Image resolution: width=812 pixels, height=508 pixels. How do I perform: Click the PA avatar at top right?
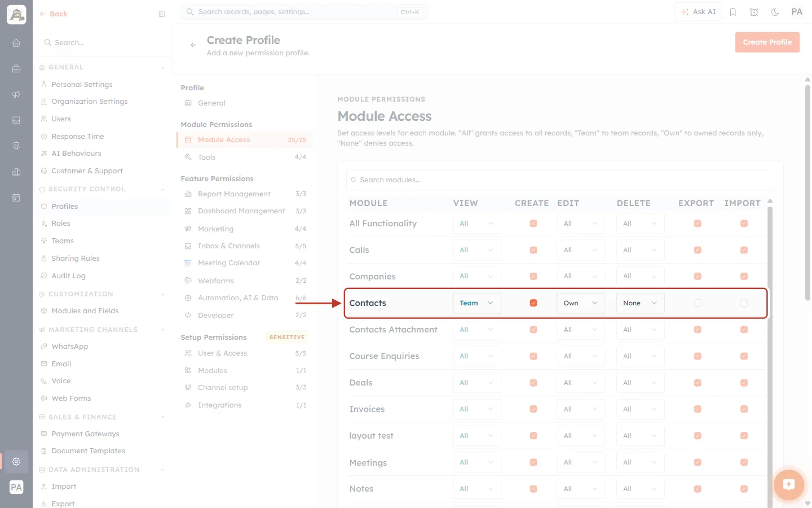point(797,12)
